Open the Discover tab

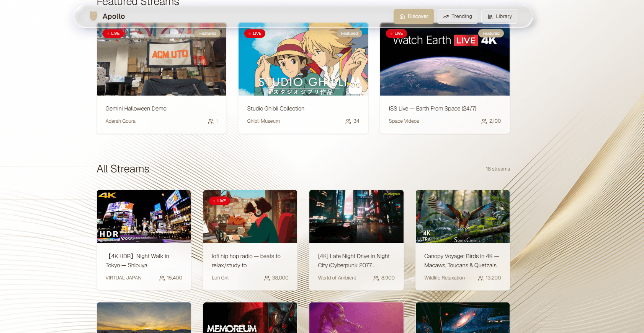pos(414,16)
